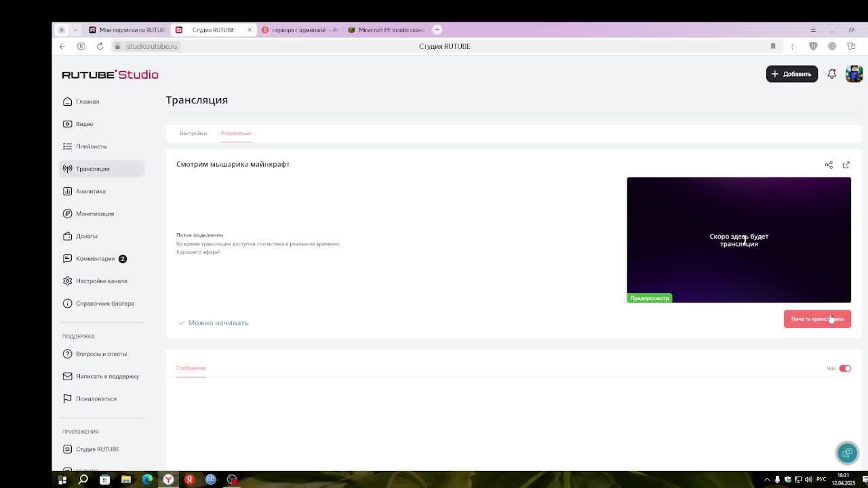Click the Настройки канала gear icon
The image size is (868, 488).
click(67, 281)
